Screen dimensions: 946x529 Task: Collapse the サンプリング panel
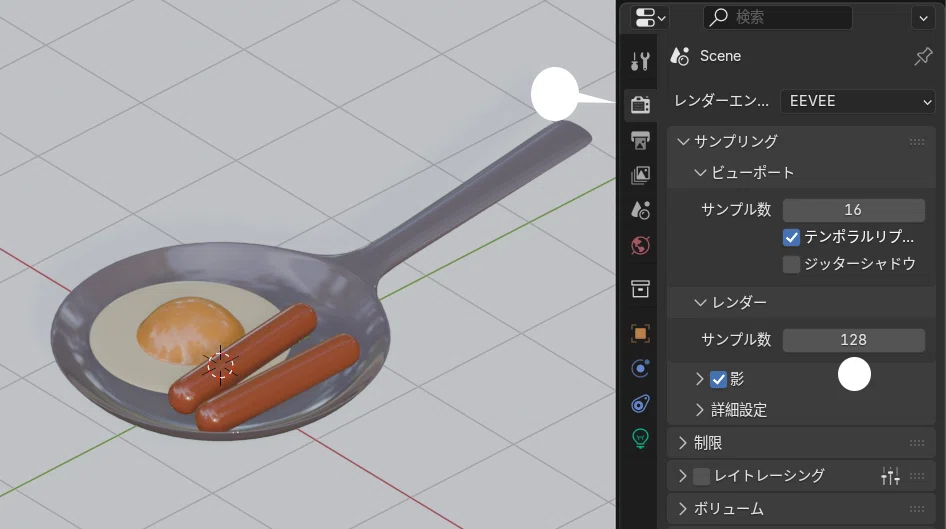pyautogui.click(x=683, y=142)
